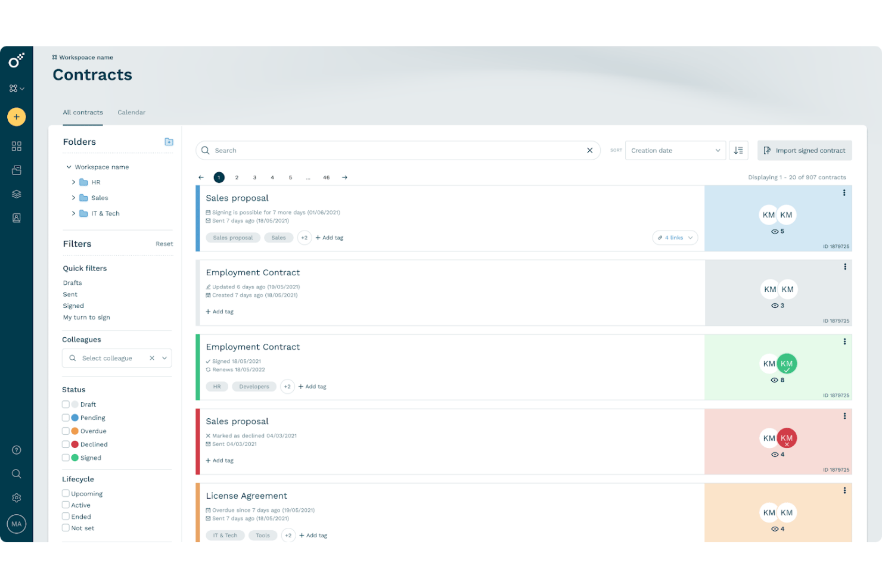This screenshot has height=588, width=882.
Task: Open the help question mark icon
Action: [17, 450]
